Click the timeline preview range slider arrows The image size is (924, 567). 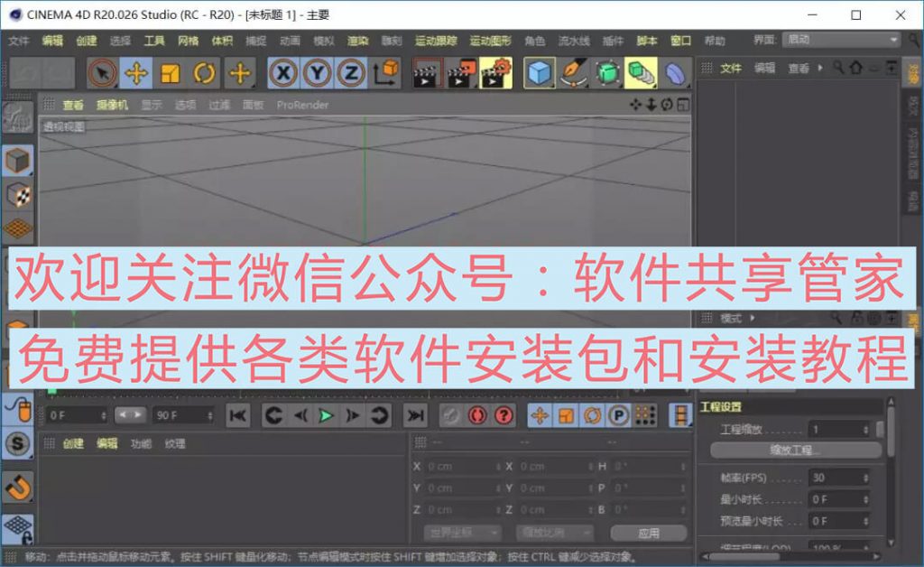(x=130, y=415)
